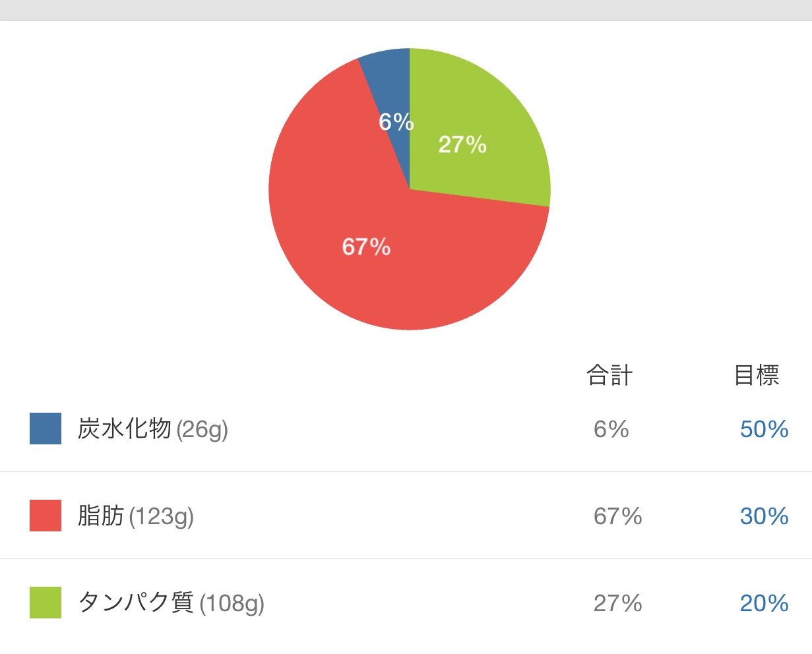
Task: Click the red 脂肪 legend swatch
Action: (x=46, y=516)
